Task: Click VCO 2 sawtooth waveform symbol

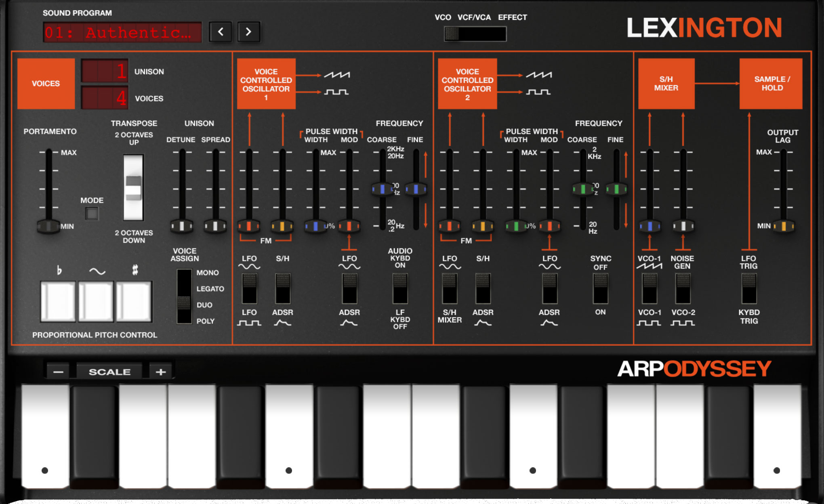Action: [x=538, y=75]
